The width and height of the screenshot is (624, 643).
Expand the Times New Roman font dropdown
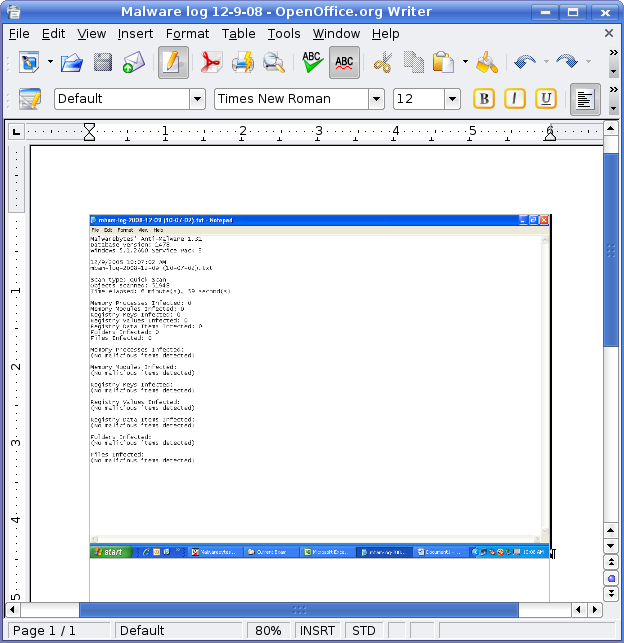[x=376, y=99]
